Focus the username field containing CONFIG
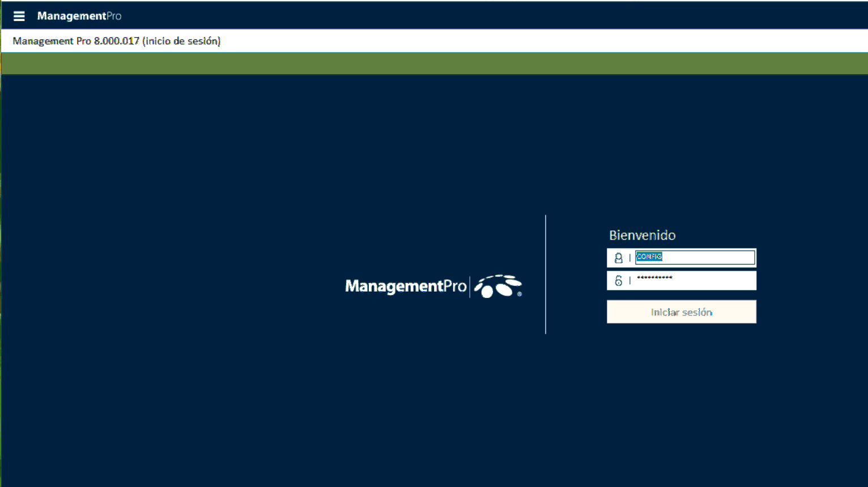 (695, 258)
